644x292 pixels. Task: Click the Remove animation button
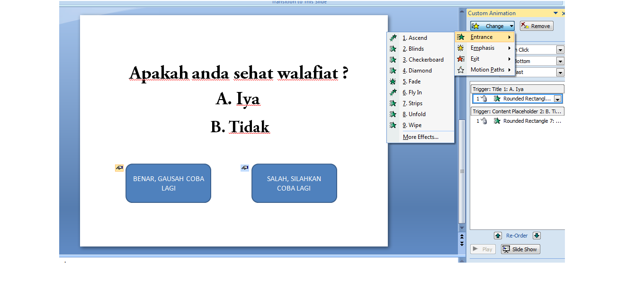[536, 26]
